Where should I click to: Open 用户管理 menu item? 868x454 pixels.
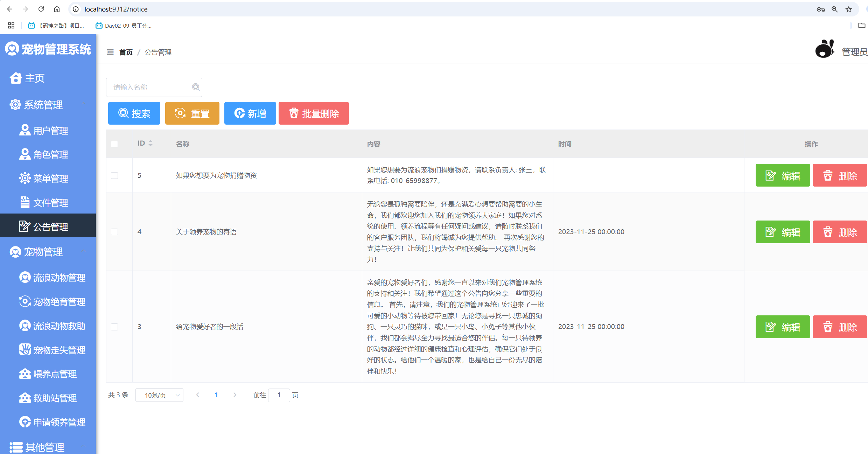[48, 131]
